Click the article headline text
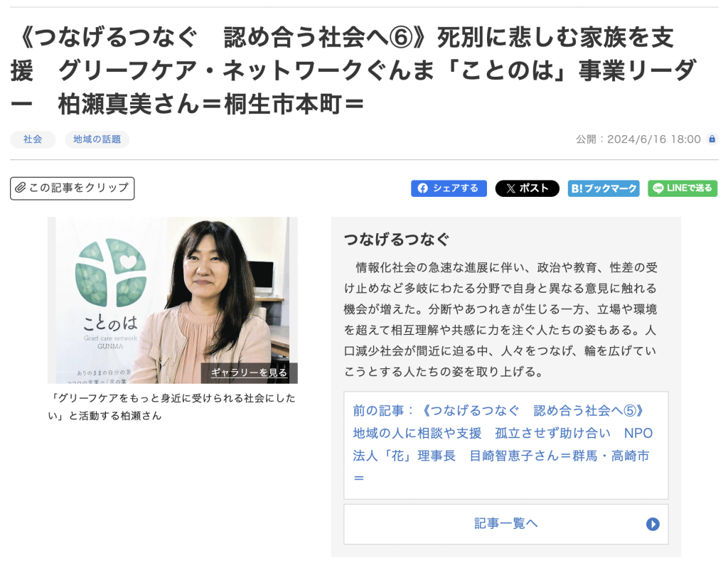The height and width of the screenshot is (563, 728). [x=353, y=70]
